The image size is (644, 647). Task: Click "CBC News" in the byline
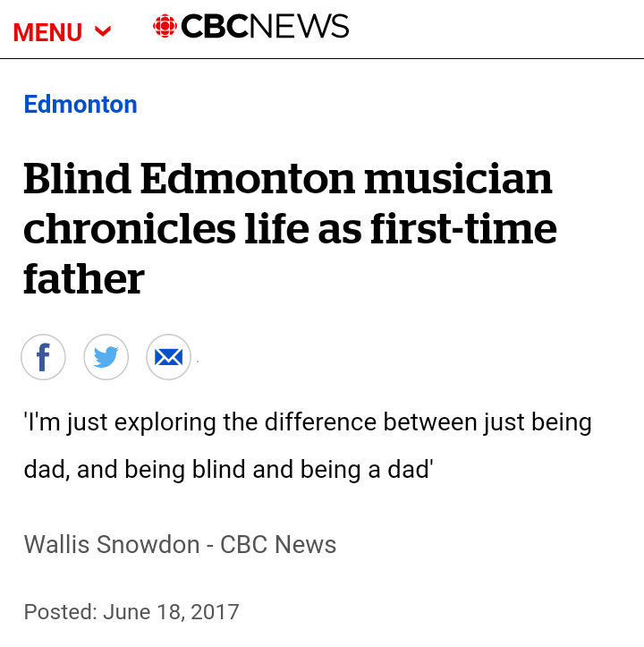pyautogui.click(x=278, y=544)
